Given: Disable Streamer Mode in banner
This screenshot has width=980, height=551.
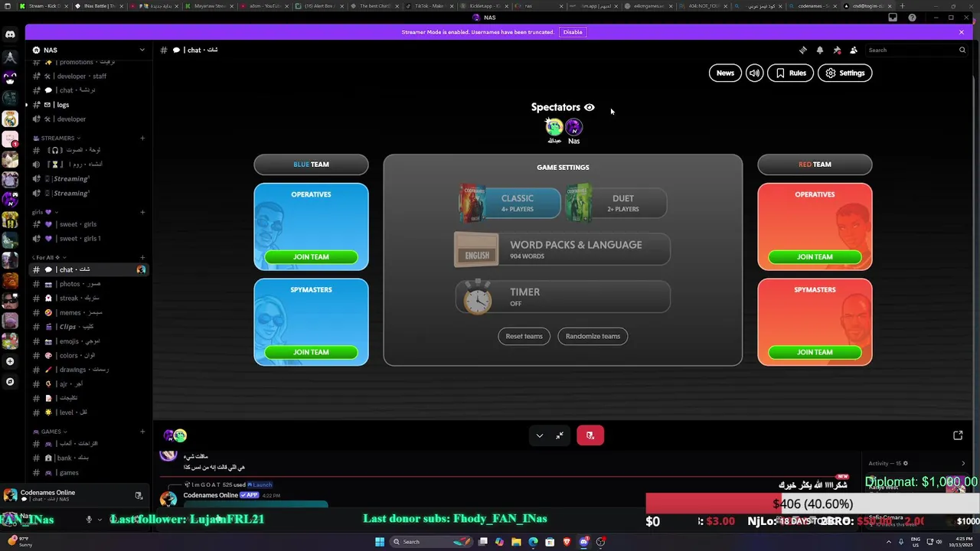Looking at the screenshot, I should [x=573, y=32].
